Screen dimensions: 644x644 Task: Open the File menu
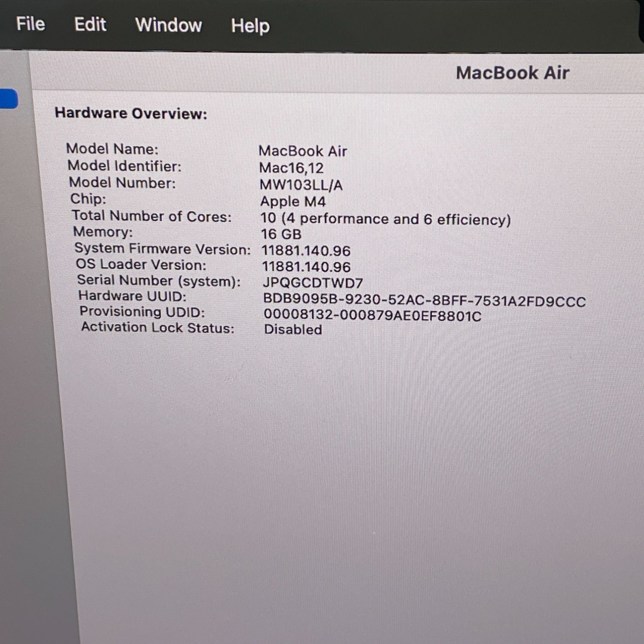(30, 24)
